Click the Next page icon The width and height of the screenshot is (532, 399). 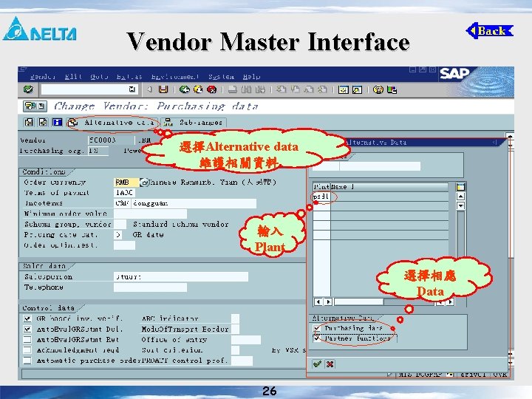pyautogui.click(x=308, y=89)
